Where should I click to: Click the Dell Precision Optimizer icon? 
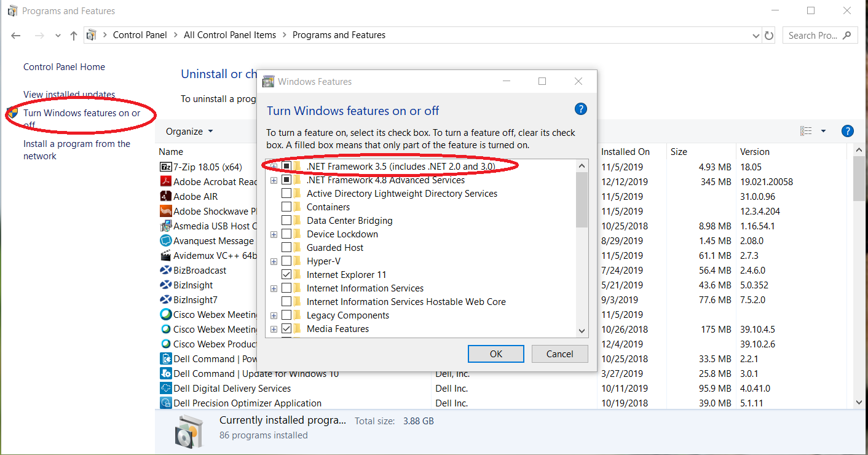pos(165,403)
